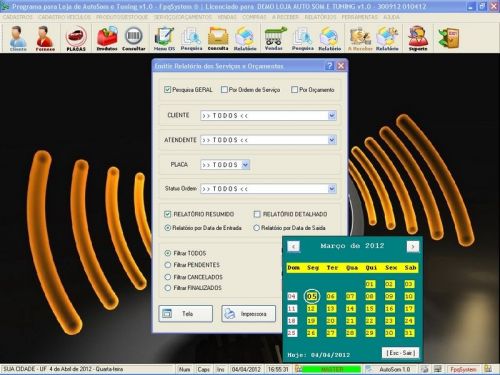Click the PLACAS car icon
The height and width of the screenshot is (375, 500).
click(76, 38)
